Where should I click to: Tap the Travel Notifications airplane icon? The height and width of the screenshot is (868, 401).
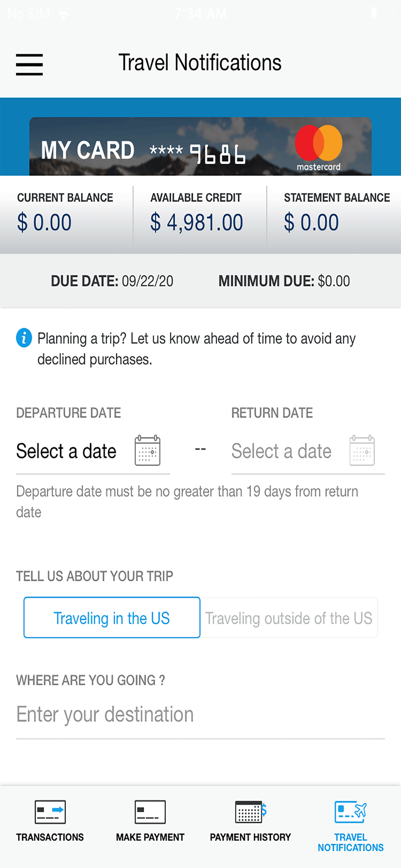coord(350,812)
